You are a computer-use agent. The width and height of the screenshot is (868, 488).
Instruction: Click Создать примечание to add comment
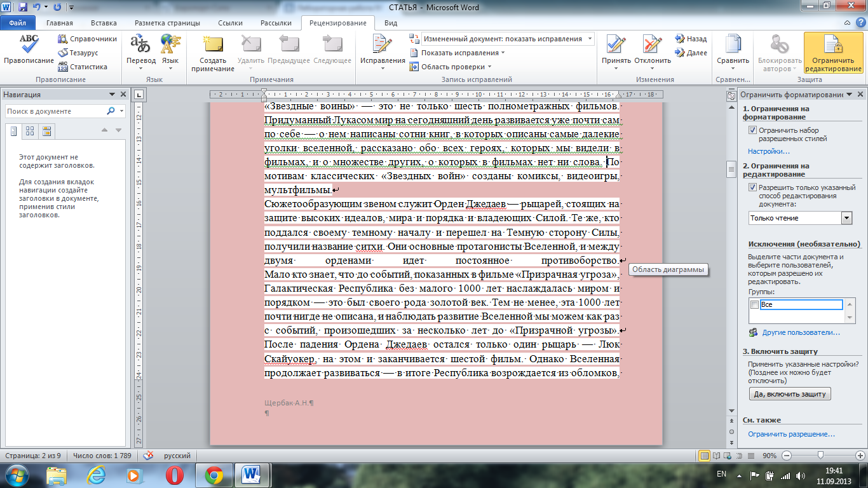213,52
